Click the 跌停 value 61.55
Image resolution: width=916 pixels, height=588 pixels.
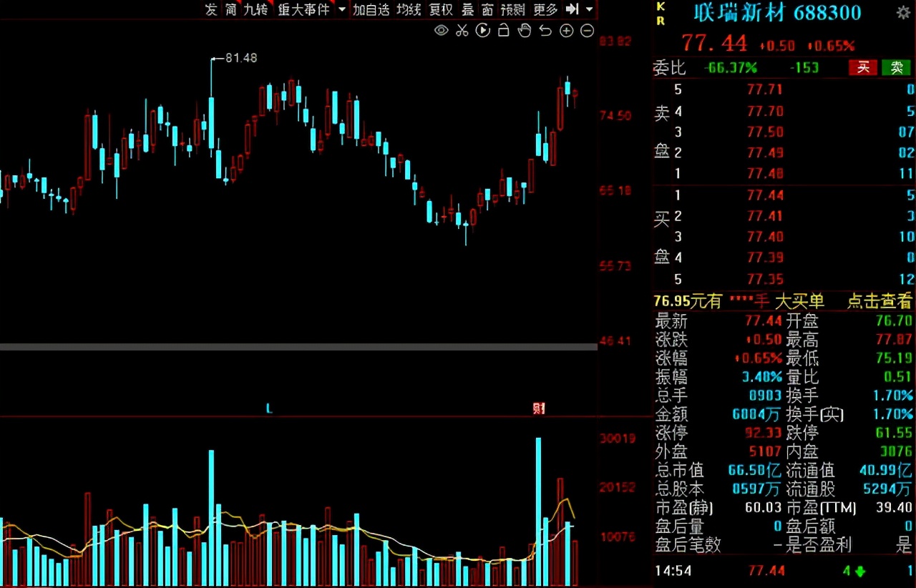click(x=895, y=433)
